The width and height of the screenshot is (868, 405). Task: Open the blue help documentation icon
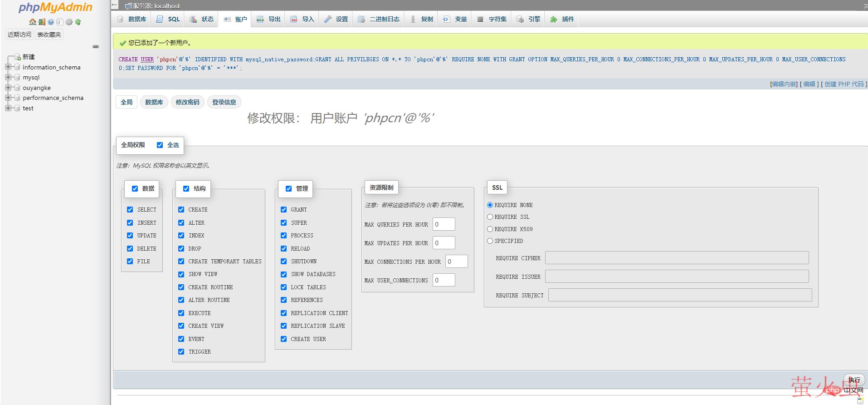(51, 22)
